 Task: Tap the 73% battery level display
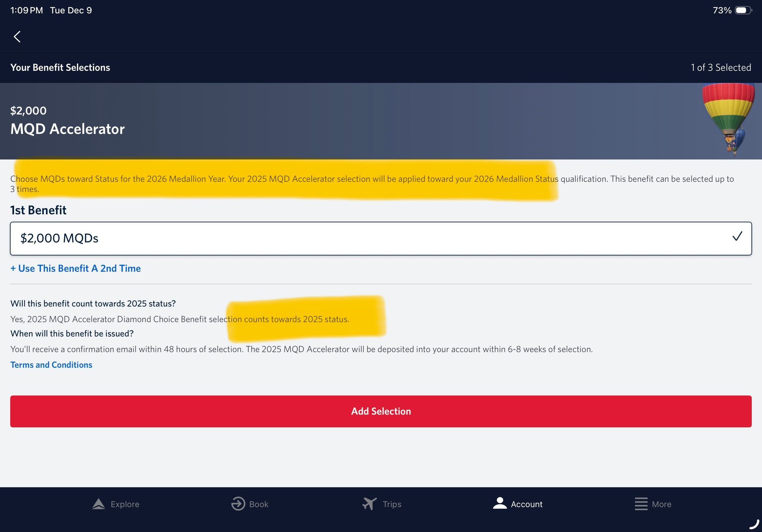(x=722, y=10)
